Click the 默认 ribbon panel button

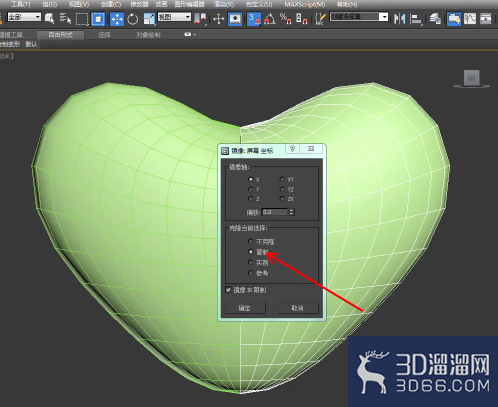coord(31,44)
